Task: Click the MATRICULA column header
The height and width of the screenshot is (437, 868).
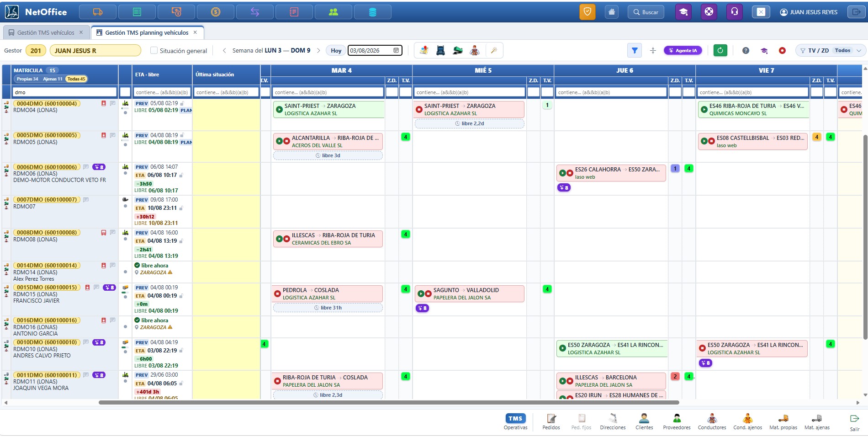Action: pos(28,70)
